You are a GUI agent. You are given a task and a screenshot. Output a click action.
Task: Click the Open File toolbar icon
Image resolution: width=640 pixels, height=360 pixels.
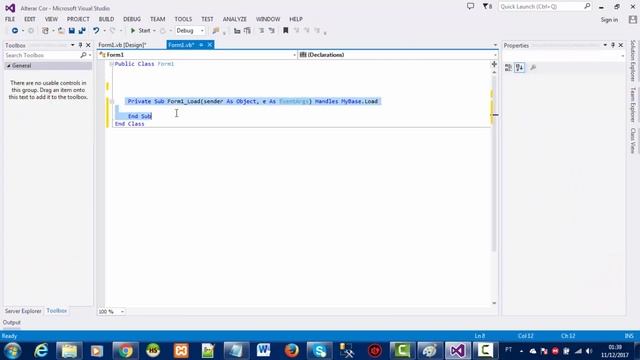pyautogui.click(x=61, y=31)
